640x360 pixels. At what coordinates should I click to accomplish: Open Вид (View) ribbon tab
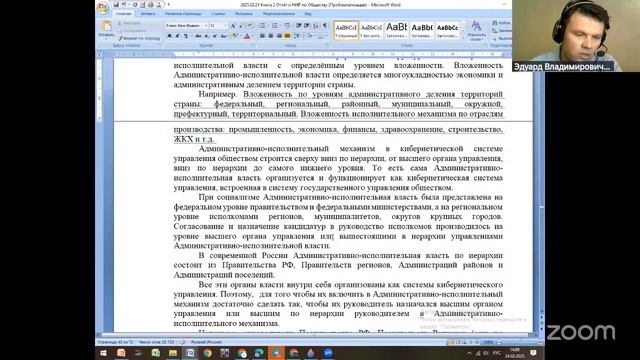point(308,14)
